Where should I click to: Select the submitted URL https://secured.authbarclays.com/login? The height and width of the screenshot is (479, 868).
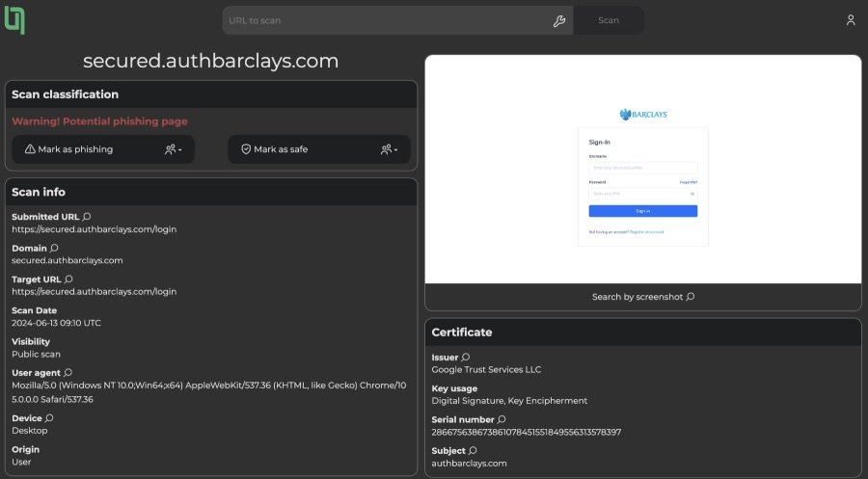95,229
